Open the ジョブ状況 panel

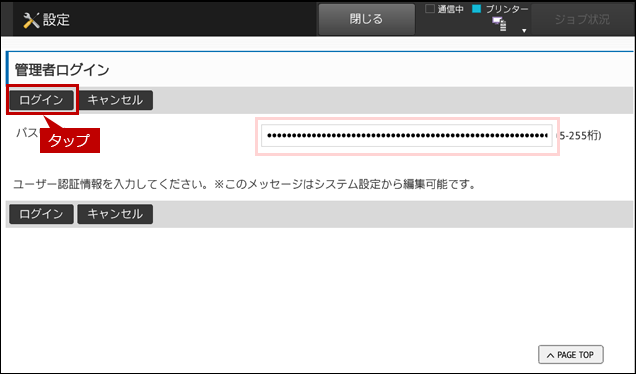(x=582, y=19)
